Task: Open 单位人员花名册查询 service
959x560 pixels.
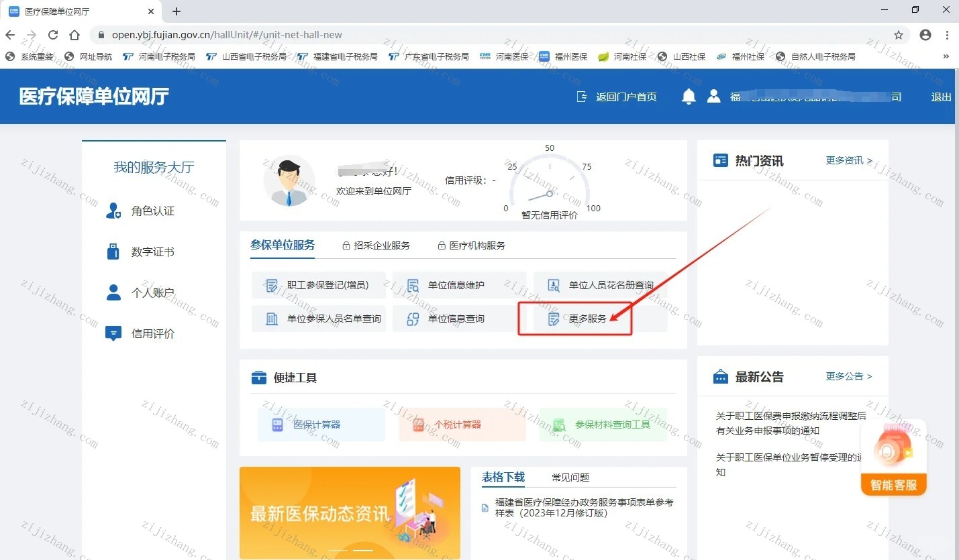Action: [x=601, y=285]
